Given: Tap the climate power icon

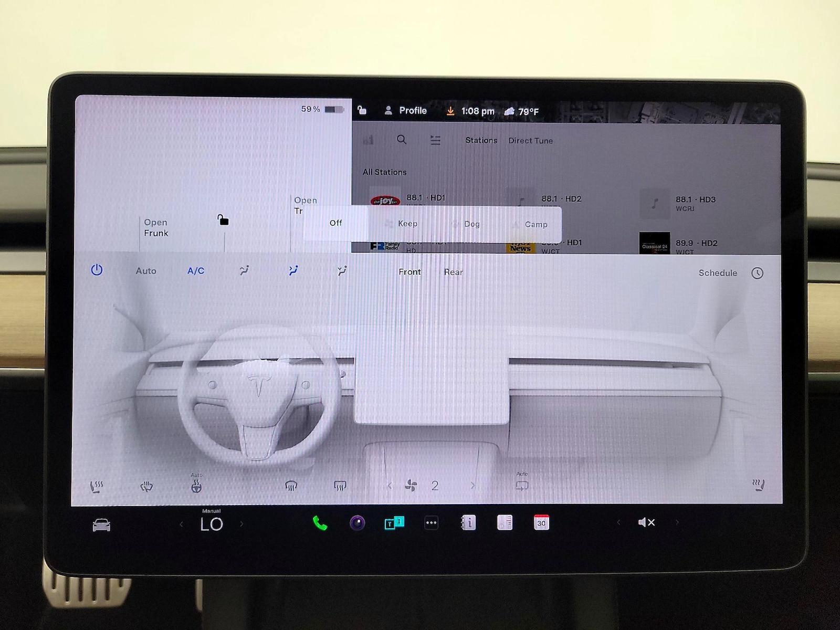Looking at the screenshot, I should point(97,270).
